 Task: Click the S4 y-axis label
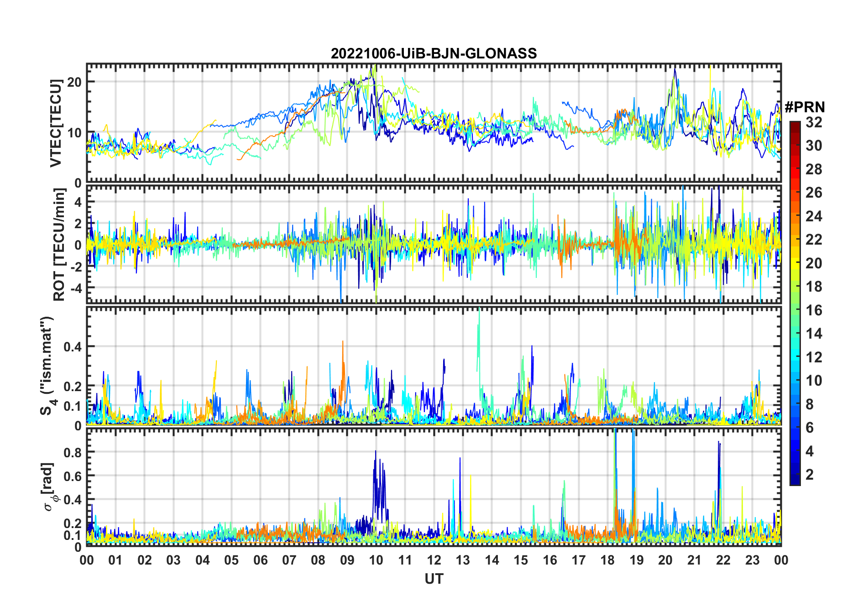[47, 366]
